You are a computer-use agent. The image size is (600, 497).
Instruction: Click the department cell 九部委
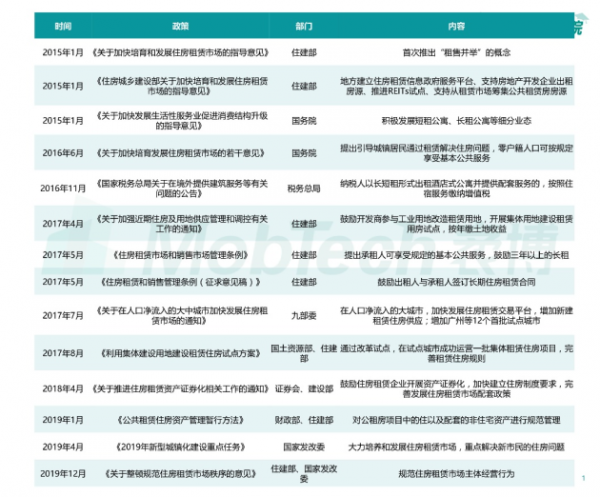coord(304,316)
